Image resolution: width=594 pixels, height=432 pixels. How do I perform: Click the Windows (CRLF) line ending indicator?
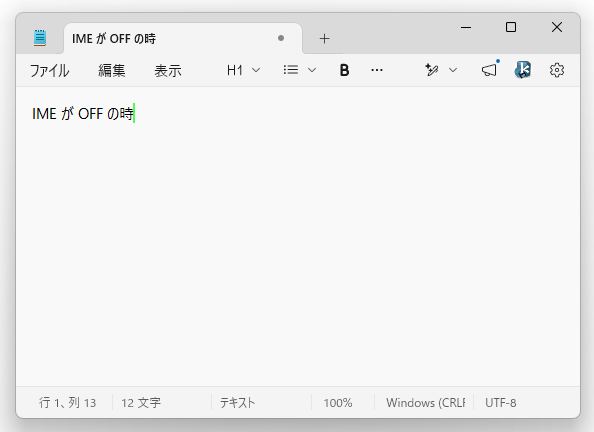[x=426, y=402]
